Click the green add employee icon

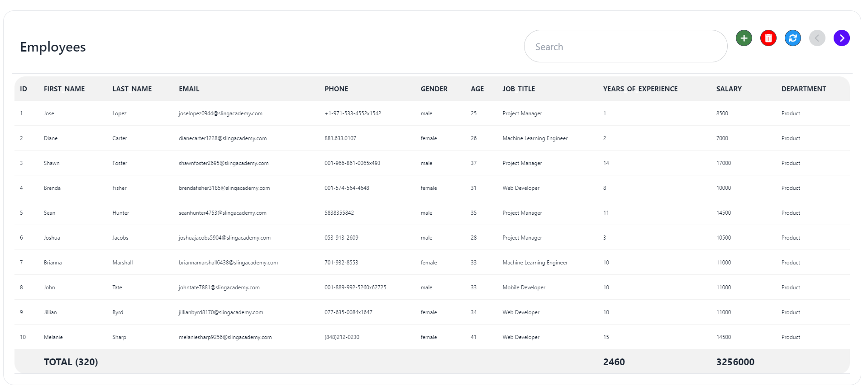(744, 38)
